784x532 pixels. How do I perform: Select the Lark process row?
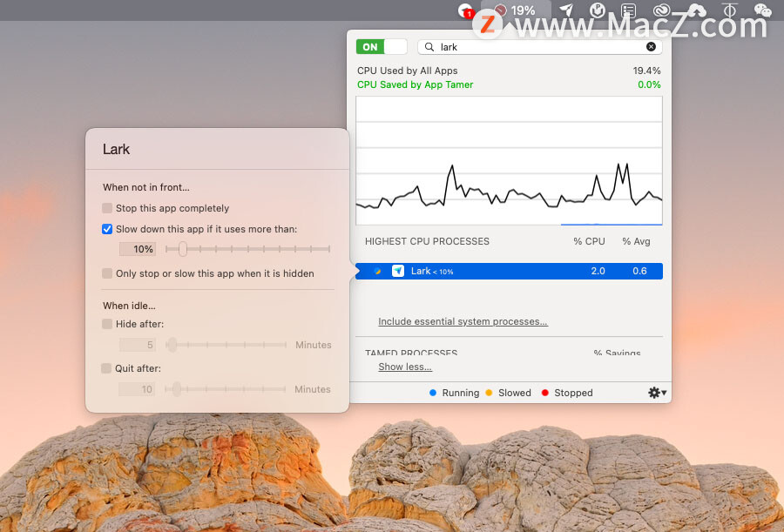pos(509,271)
